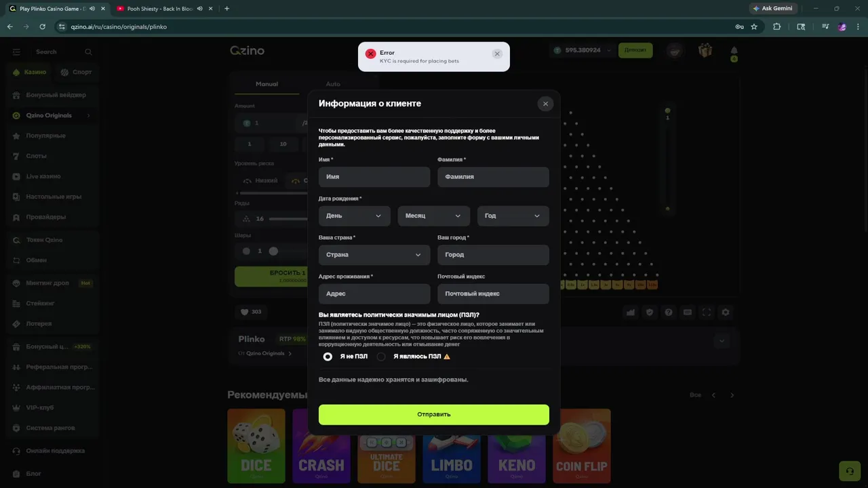
Task: Open the browser extensions puzzle icon
Action: coord(777,26)
